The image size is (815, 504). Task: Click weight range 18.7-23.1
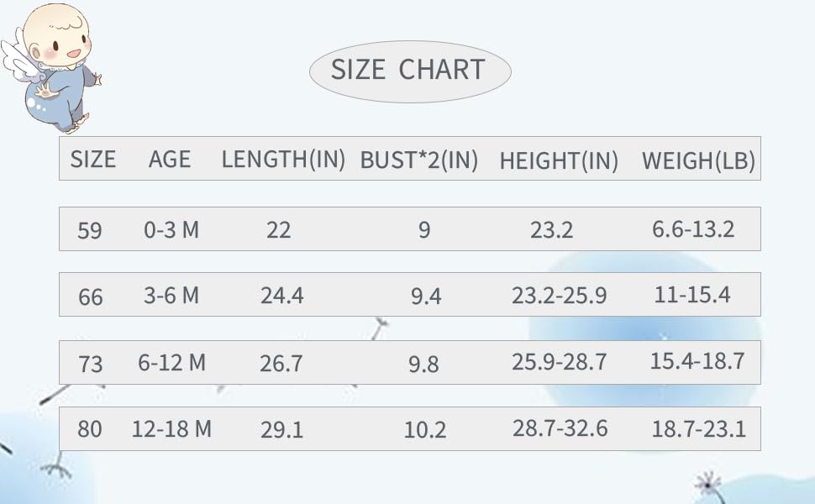click(698, 429)
